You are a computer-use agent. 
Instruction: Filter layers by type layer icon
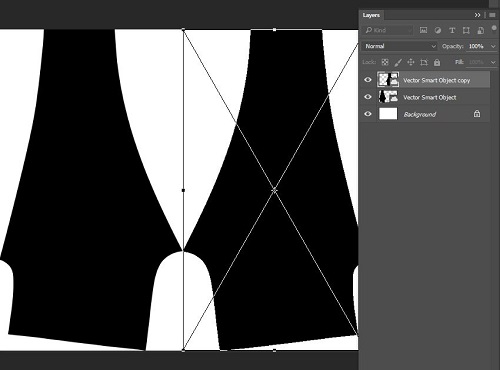452,30
